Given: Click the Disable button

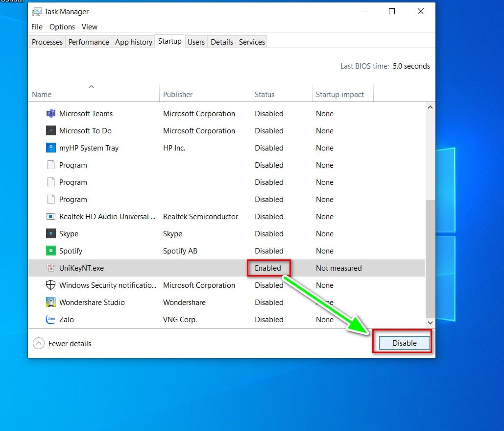Looking at the screenshot, I should pyautogui.click(x=405, y=343).
